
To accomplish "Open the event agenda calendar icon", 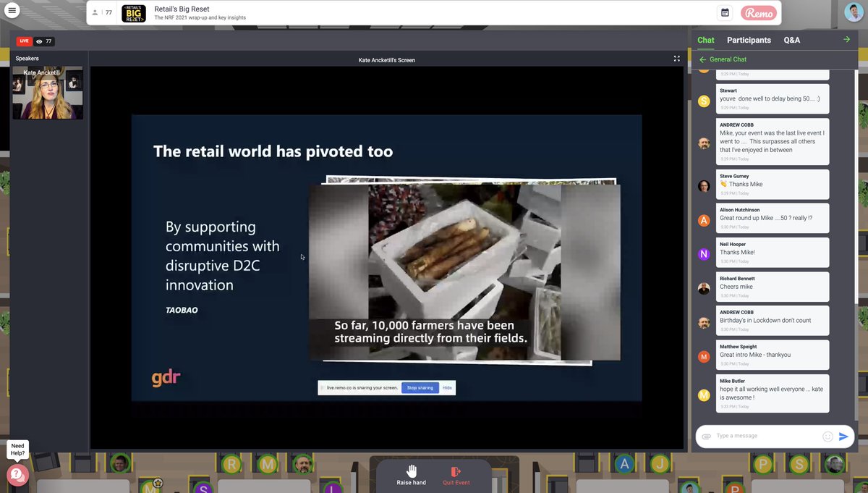I will [x=725, y=12].
